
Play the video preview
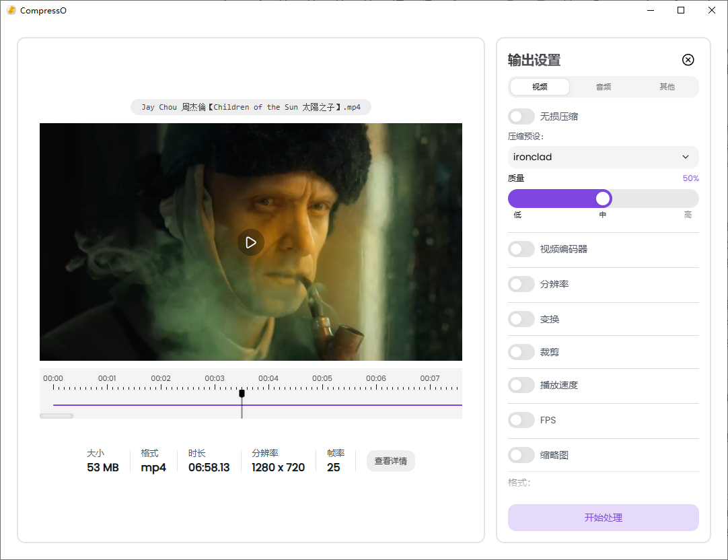(250, 242)
